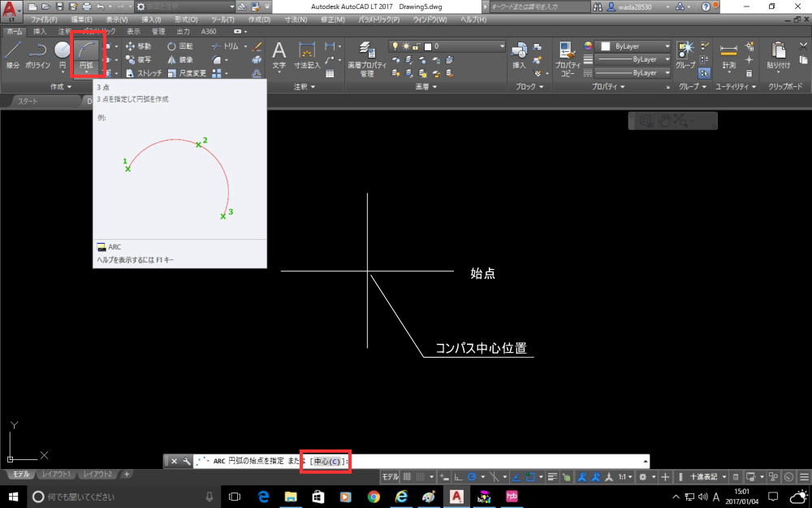812x508 pixels.
Task: Open File Explorer from the taskbar
Action: pos(291,497)
